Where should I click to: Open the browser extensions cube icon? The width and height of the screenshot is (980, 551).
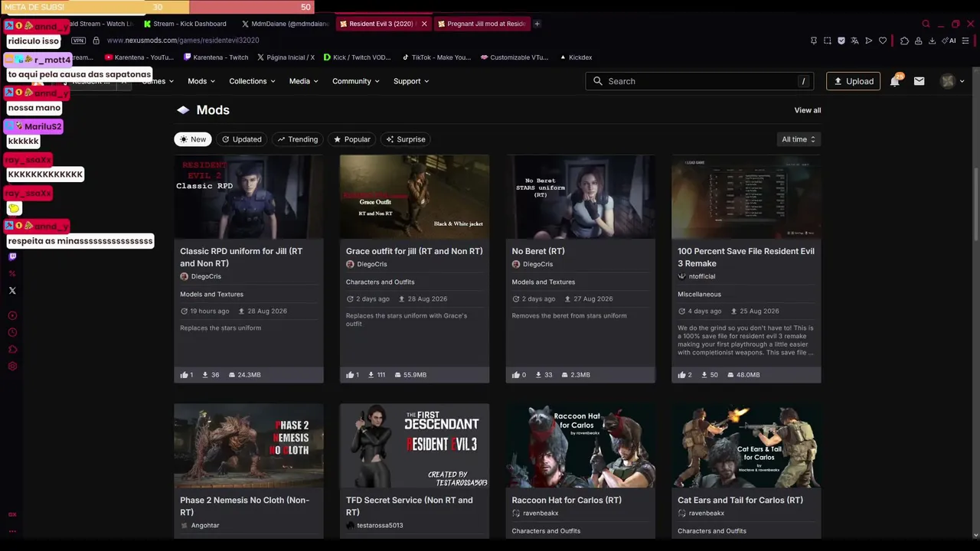(904, 41)
